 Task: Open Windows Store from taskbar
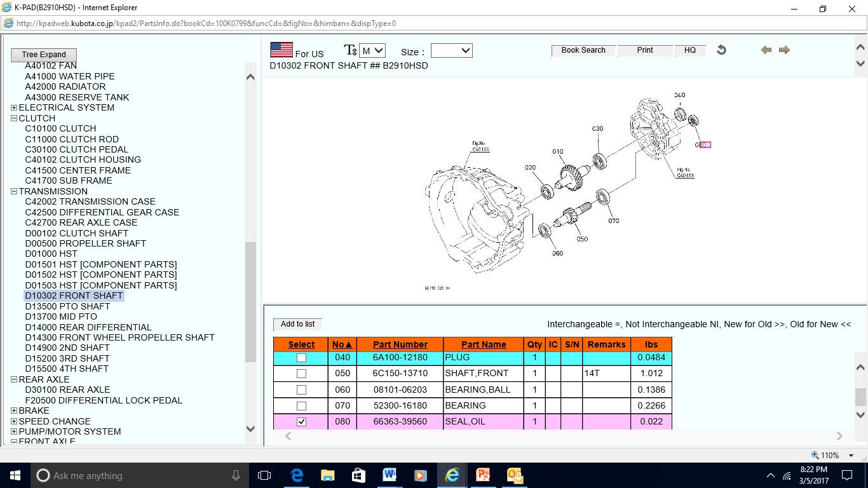point(358,475)
